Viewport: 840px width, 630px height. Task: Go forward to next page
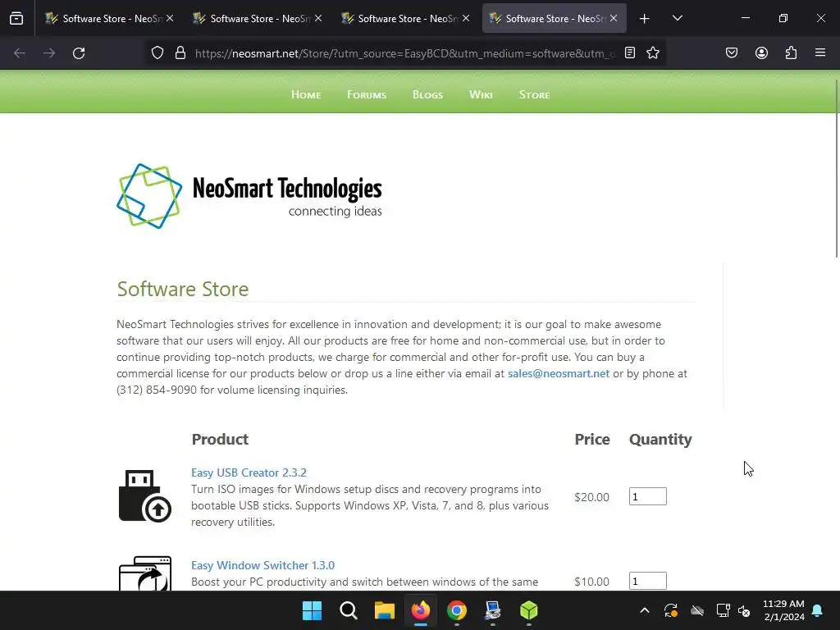(49, 53)
